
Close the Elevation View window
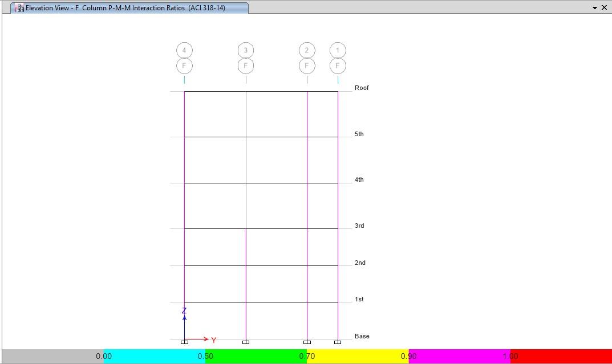(604, 7)
